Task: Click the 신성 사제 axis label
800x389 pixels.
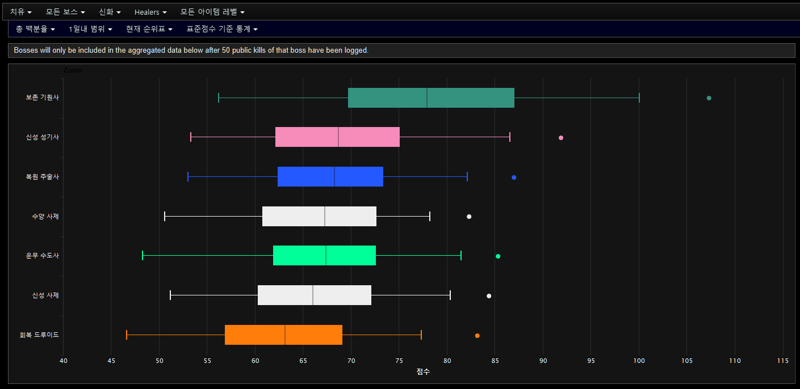Action: coord(45,296)
